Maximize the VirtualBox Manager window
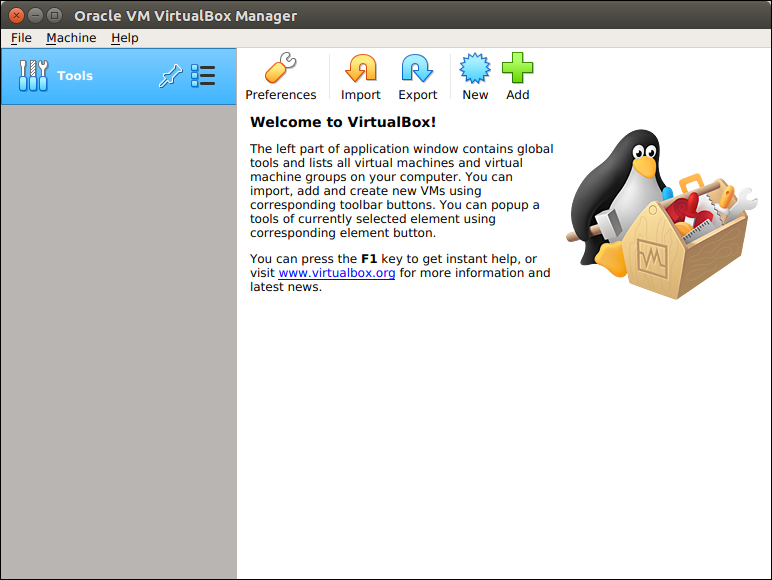This screenshot has width=772, height=580. click(x=55, y=16)
